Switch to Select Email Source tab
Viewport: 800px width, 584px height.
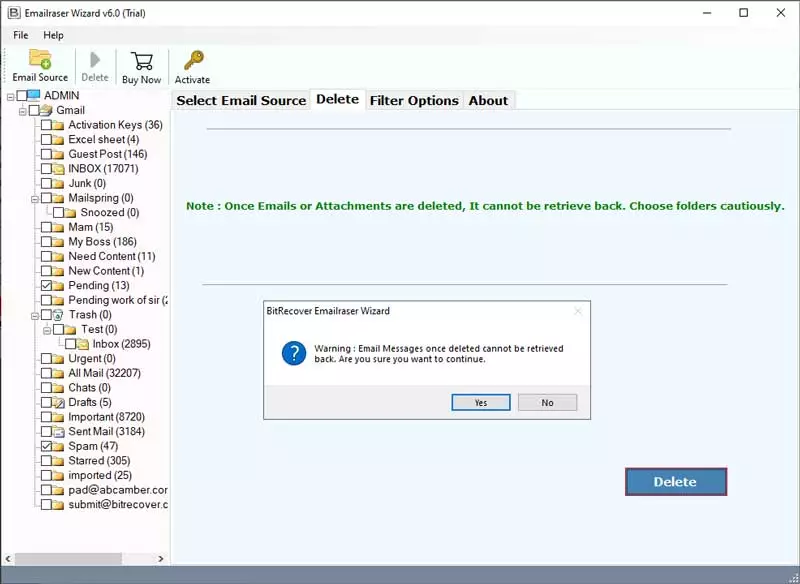[x=241, y=100]
